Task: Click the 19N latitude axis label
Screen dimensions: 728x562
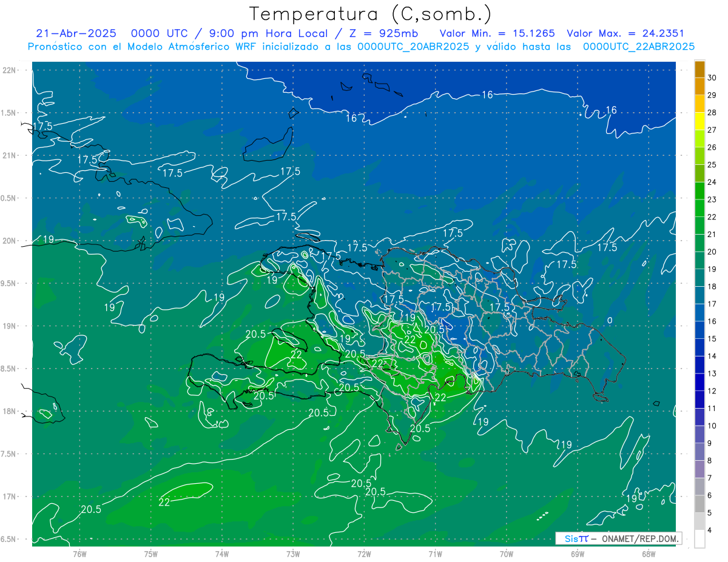Action: coord(9,326)
